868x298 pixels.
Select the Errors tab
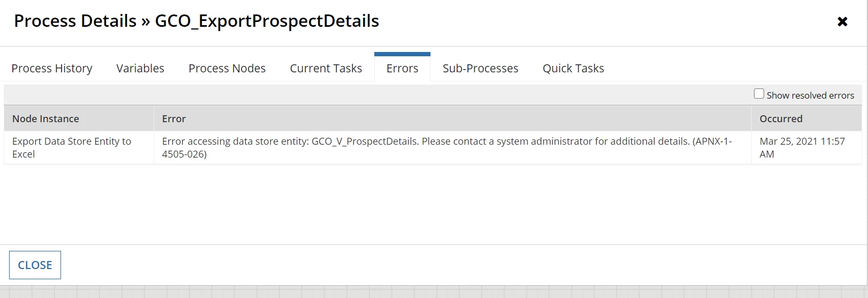[x=402, y=68]
